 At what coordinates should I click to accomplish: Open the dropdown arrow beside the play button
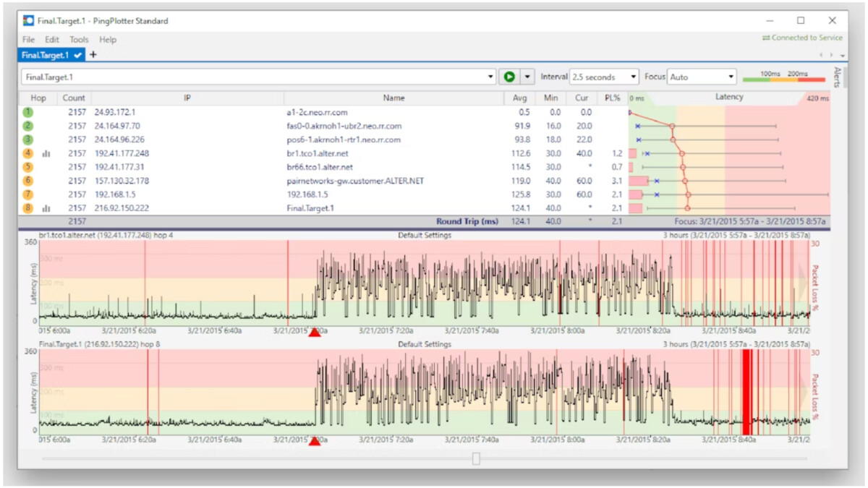click(x=527, y=77)
